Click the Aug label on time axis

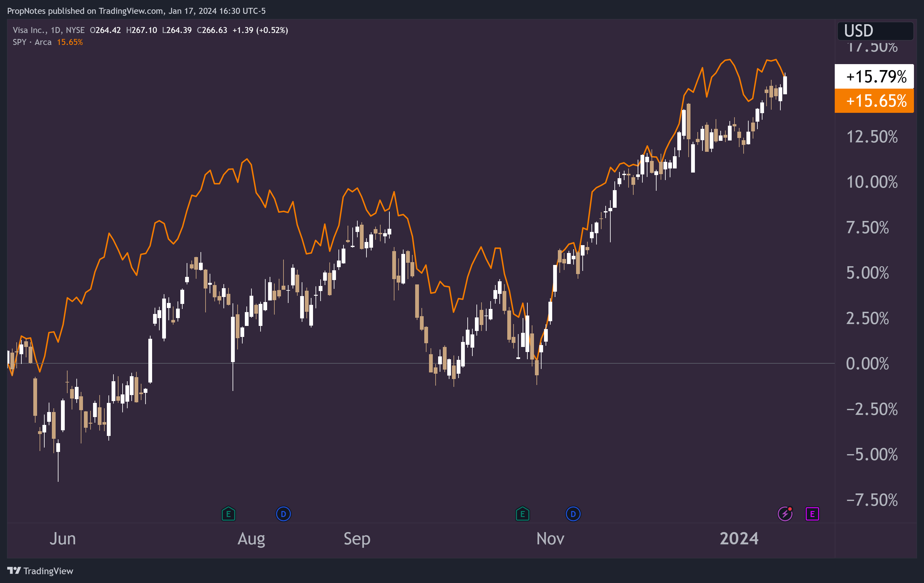click(251, 538)
